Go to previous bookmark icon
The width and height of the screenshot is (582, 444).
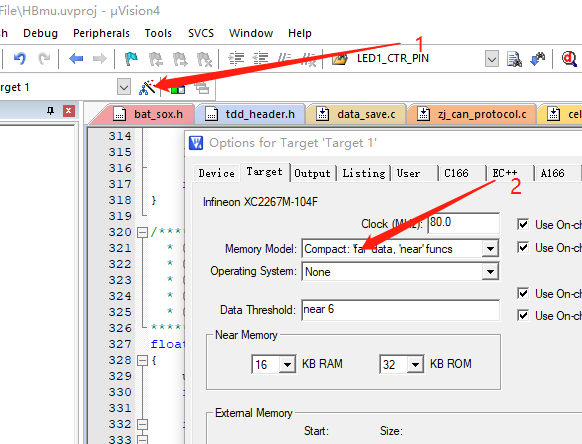click(x=156, y=59)
